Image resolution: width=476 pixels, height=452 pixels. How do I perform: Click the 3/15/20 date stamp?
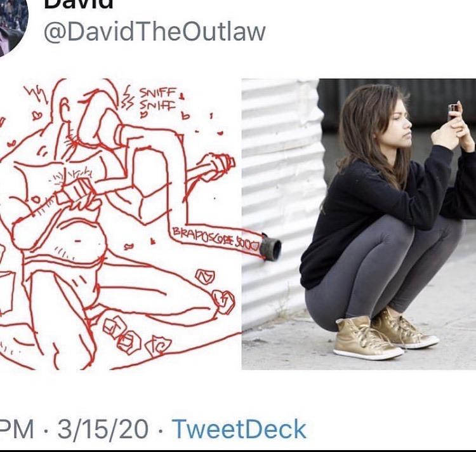[103, 429]
